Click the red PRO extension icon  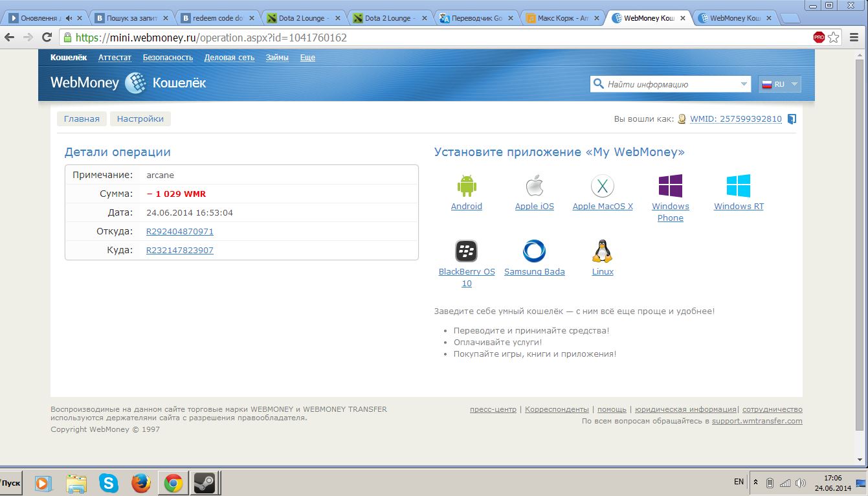point(819,38)
